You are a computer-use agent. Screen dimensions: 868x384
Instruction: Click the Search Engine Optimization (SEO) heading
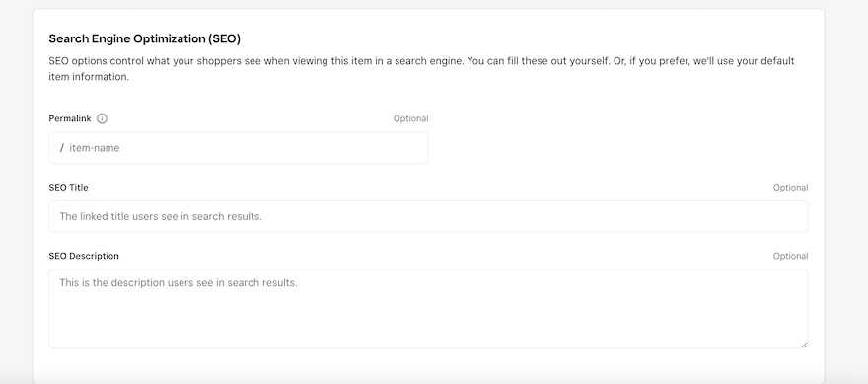[144, 38]
